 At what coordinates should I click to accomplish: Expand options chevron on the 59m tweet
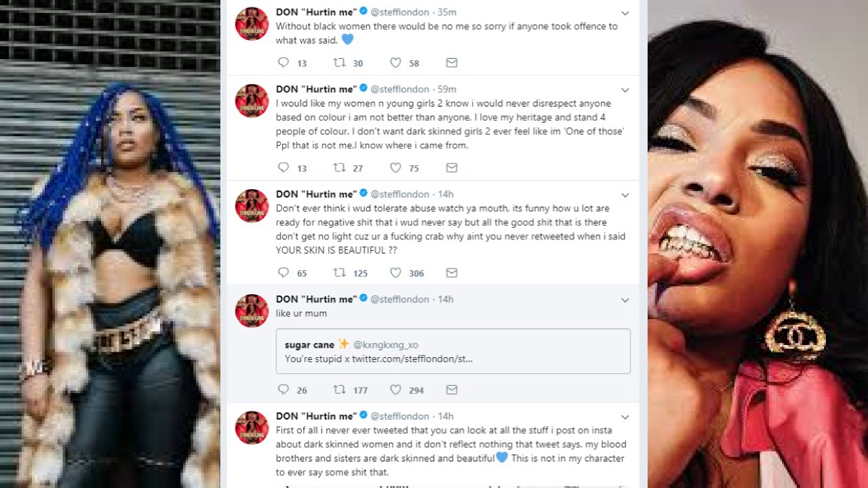click(x=625, y=90)
